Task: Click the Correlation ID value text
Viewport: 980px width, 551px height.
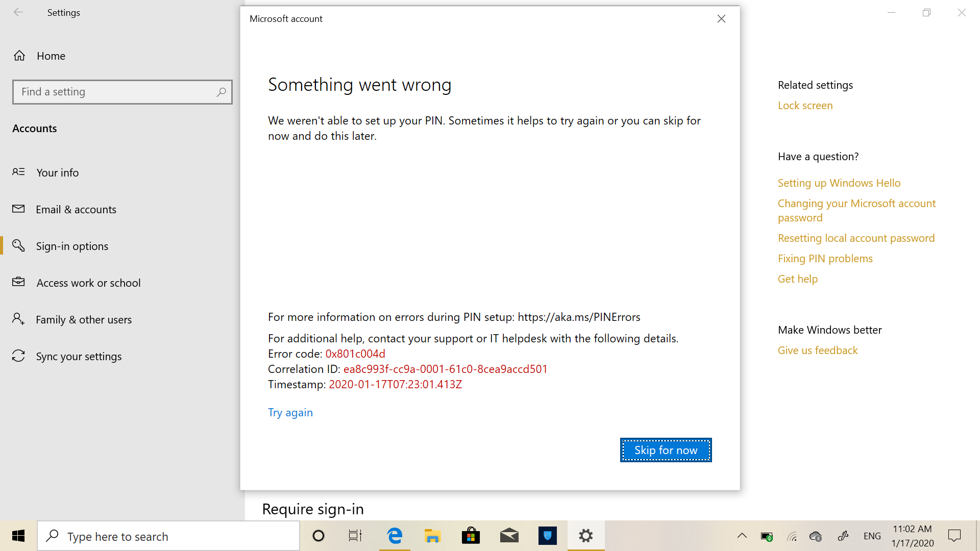Action: point(445,369)
